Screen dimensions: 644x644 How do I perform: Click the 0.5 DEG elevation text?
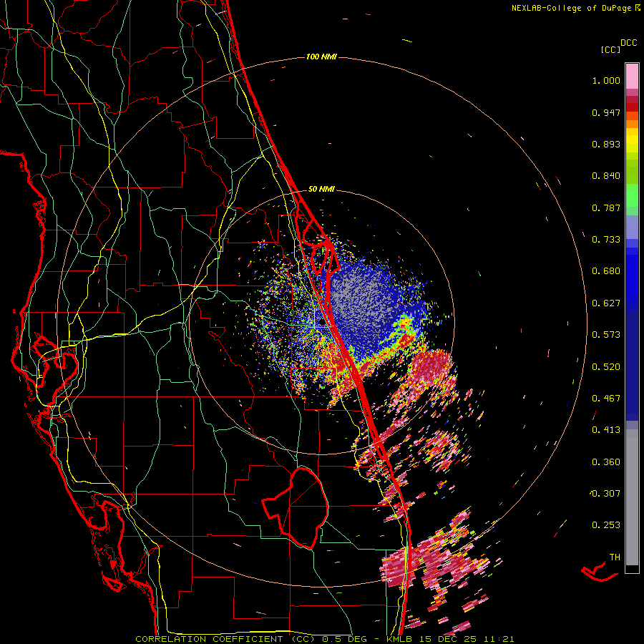point(344,639)
